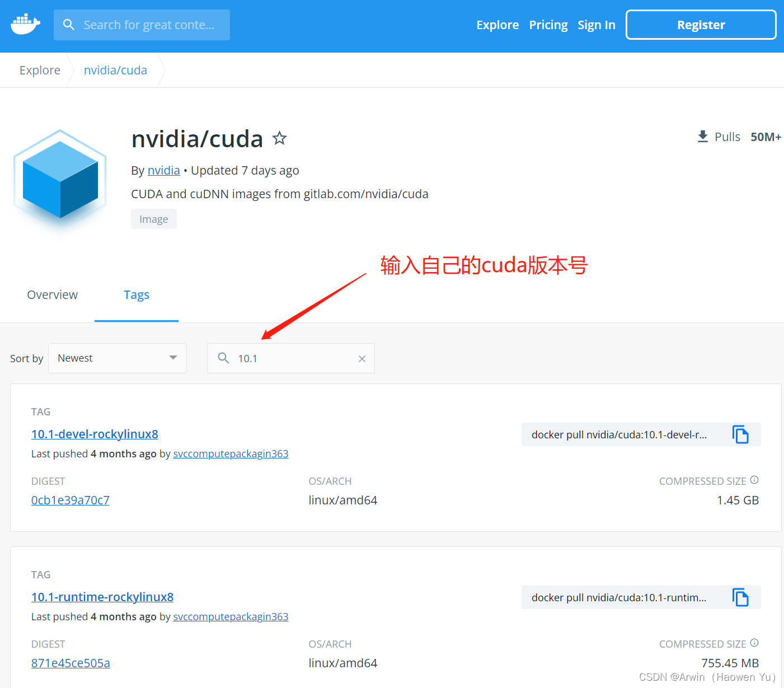Copy the 10.1-devel-rockylinux8 pull command
The width and height of the screenshot is (784, 688).
(741, 434)
